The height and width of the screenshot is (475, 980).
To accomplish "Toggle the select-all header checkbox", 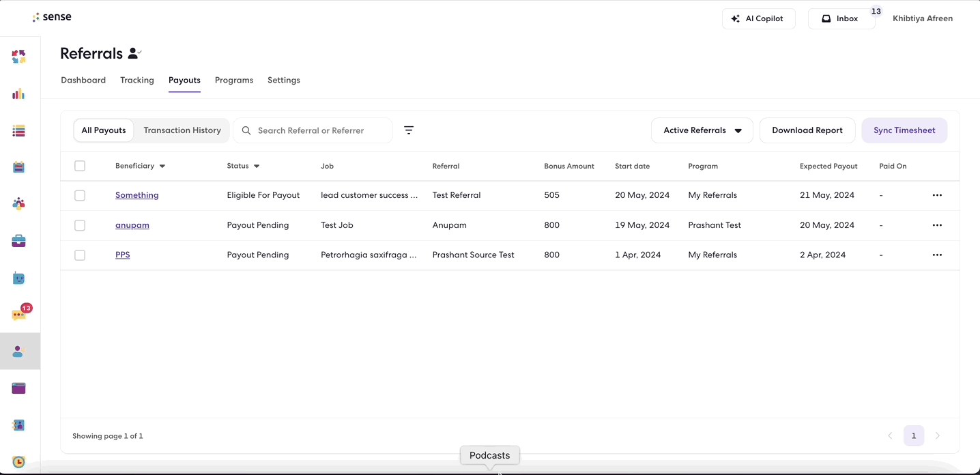I will pos(80,166).
